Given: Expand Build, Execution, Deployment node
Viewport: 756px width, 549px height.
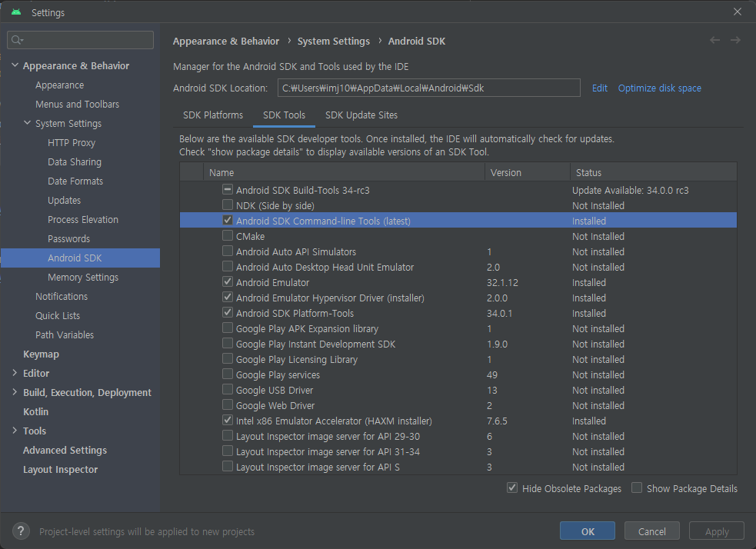Looking at the screenshot, I should pos(15,392).
